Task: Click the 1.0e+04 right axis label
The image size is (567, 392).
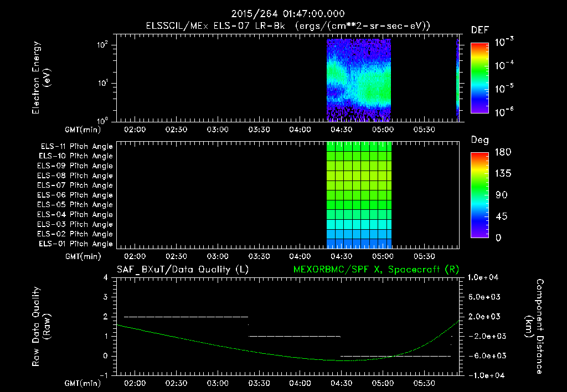Action: coord(483,277)
